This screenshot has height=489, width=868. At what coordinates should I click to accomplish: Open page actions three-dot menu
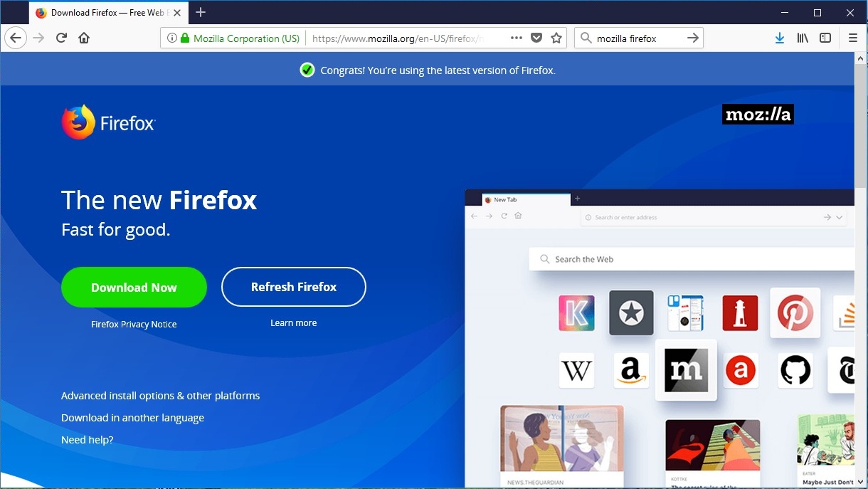tap(517, 38)
